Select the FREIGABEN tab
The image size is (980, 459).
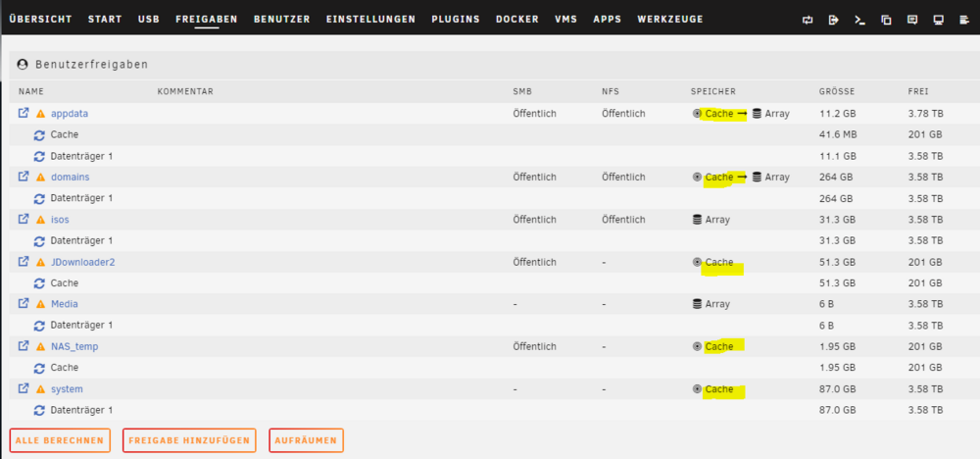click(206, 20)
